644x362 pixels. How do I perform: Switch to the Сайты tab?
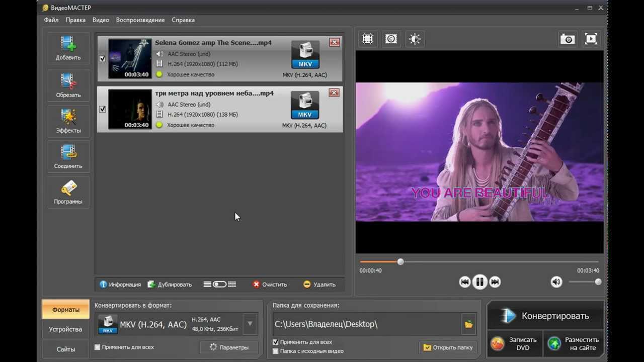tap(65, 349)
